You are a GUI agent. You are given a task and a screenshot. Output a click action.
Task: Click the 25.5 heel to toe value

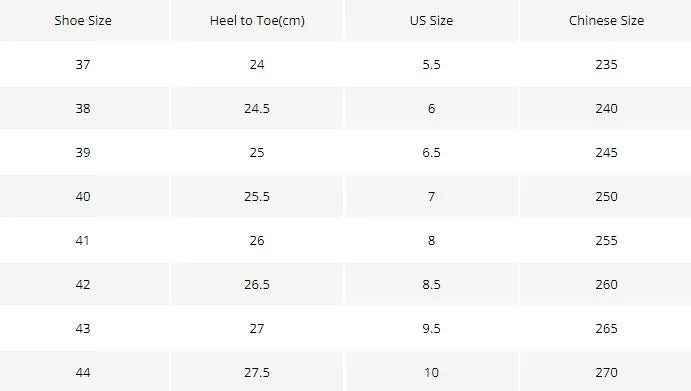[257, 196]
